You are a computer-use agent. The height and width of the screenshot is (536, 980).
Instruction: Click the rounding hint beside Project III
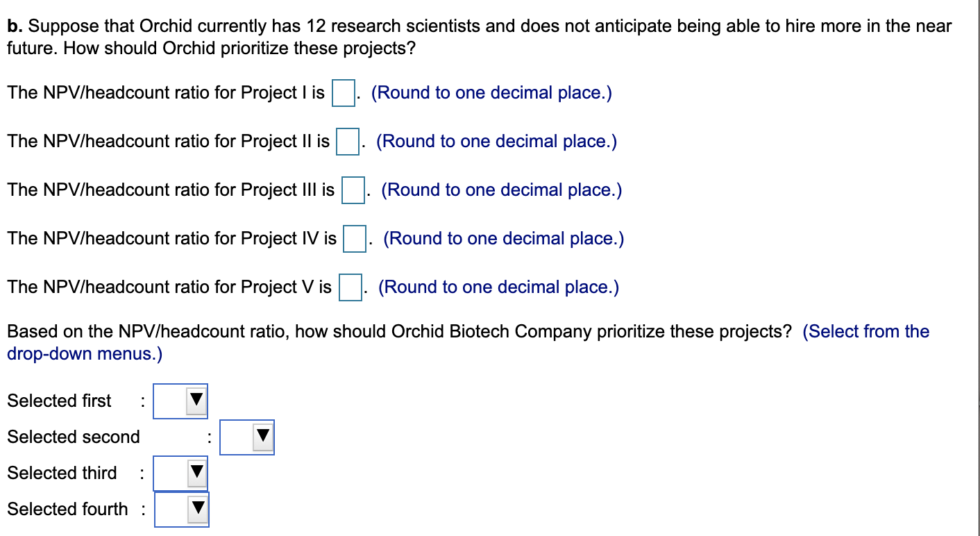tap(501, 190)
